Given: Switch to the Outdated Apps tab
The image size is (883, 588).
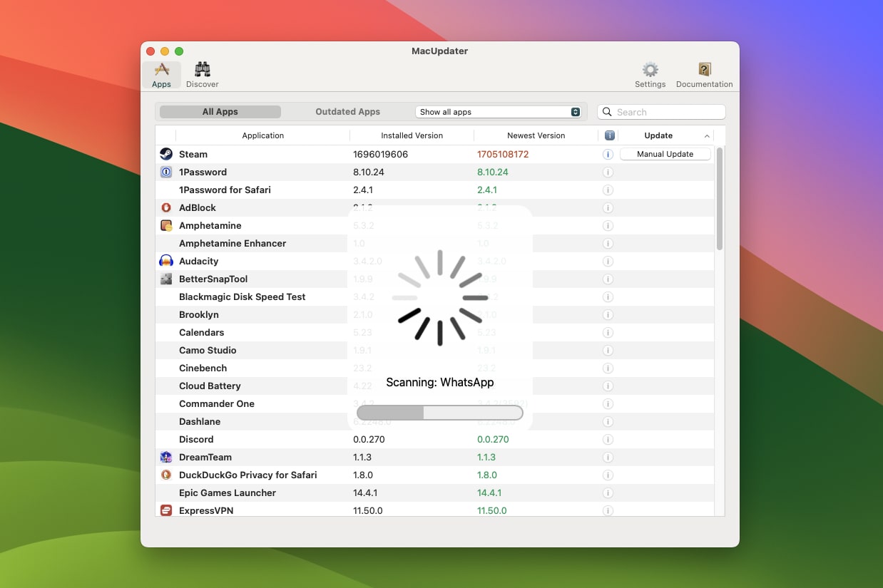Looking at the screenshot, I should 348,112.
